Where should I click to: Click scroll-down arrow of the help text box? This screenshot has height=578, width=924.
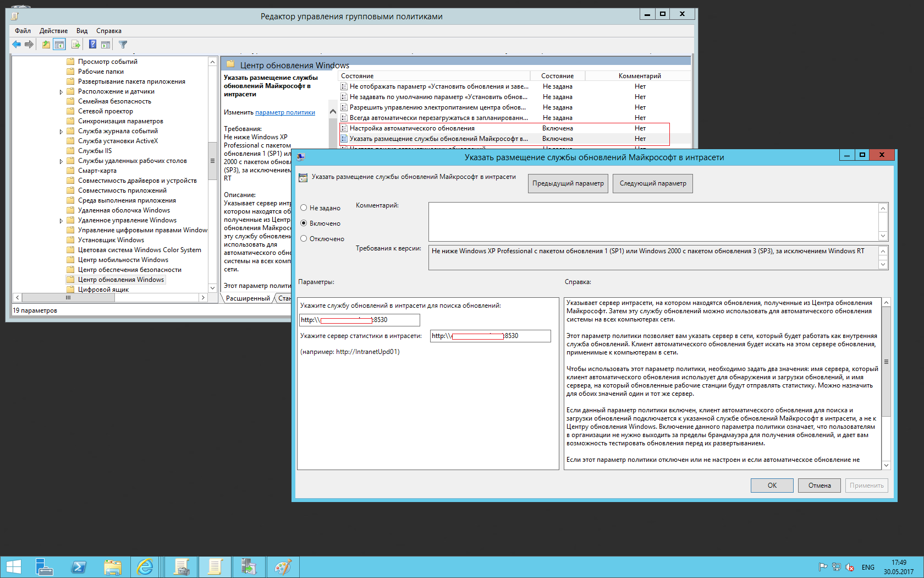(x=886, y=465)
